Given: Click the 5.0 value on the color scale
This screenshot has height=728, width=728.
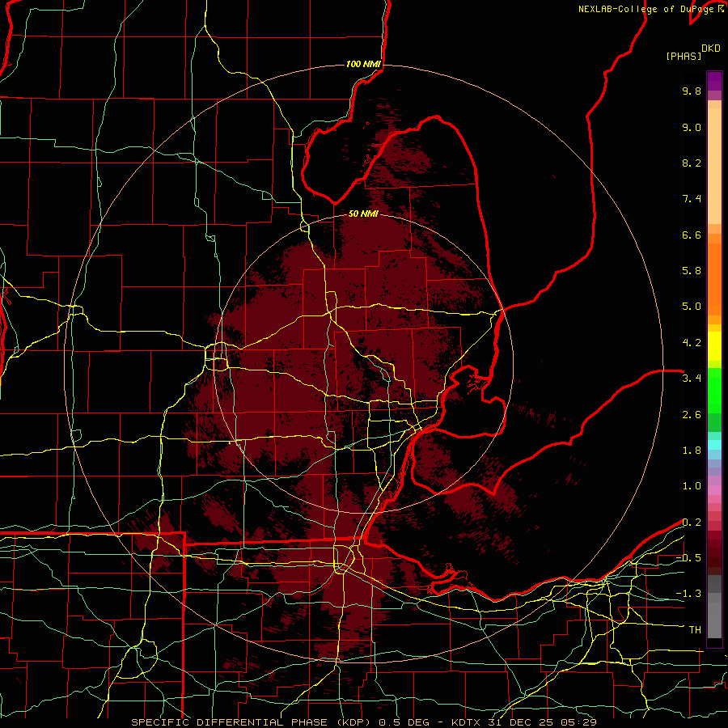Looking at the screenshot, I should coord(692,307).
